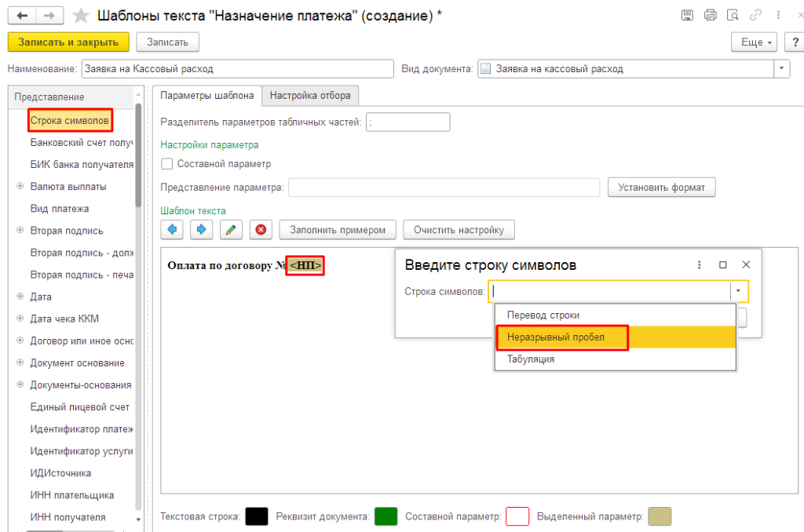Move parameter left with blue arrow
This screenshot has width=804, height=532.
coord(173,230)
